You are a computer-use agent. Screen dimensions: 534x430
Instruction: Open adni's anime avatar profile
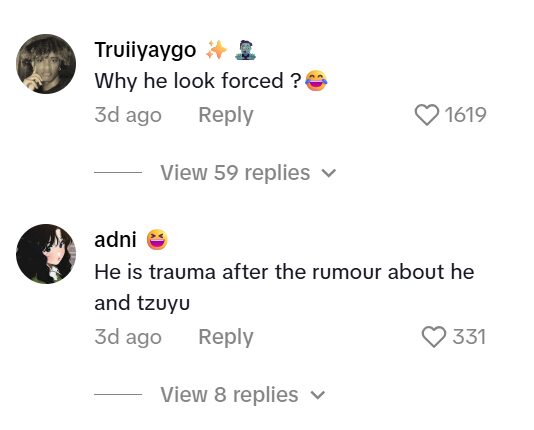tap(46, 254)
